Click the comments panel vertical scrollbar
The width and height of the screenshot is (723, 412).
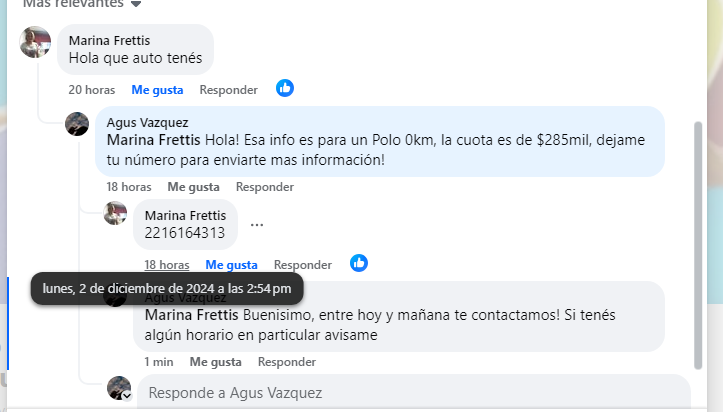coord(698,240)
